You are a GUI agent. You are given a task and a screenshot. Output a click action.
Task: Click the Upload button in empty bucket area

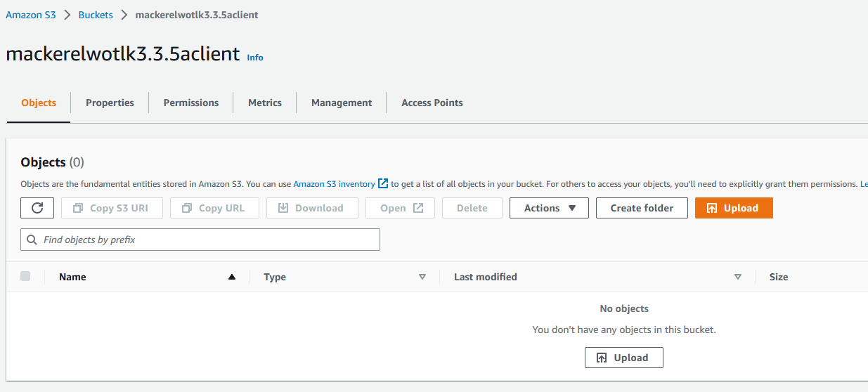(623, 358)
